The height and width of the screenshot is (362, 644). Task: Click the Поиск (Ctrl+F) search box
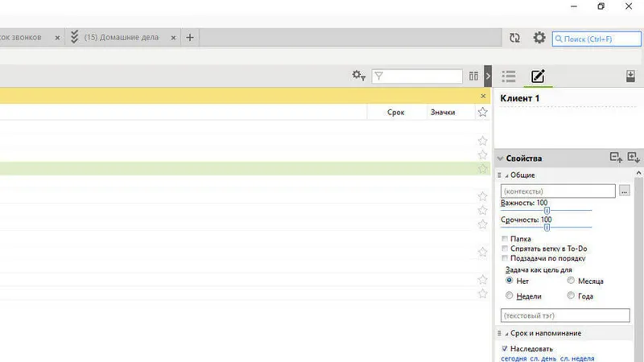coord(597,39)
